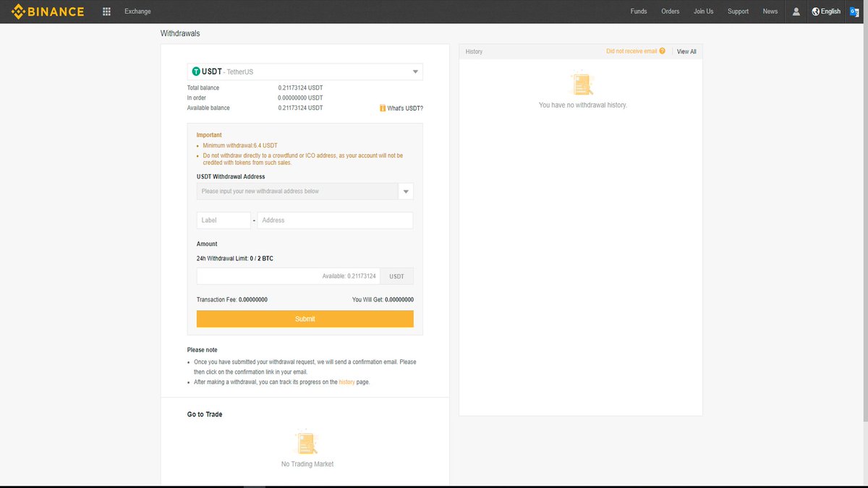The height and width of the screenshot is (488, 868).
Task: Focus the withdrawal Address field
Action: pyautogui.click(x=335, y=221)
